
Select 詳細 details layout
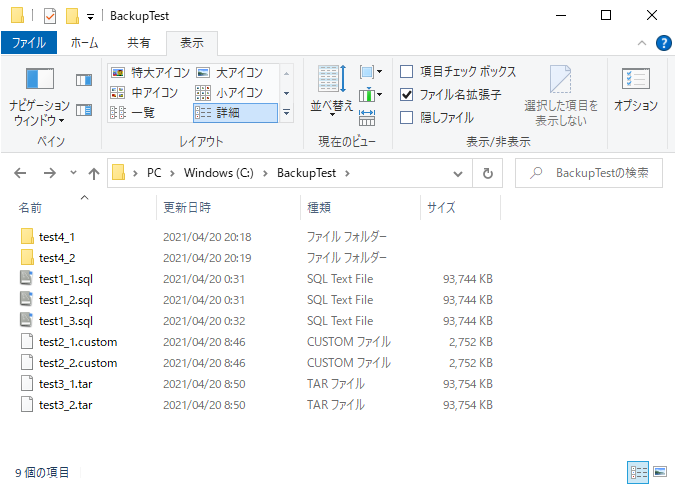(x=235, y=113)
